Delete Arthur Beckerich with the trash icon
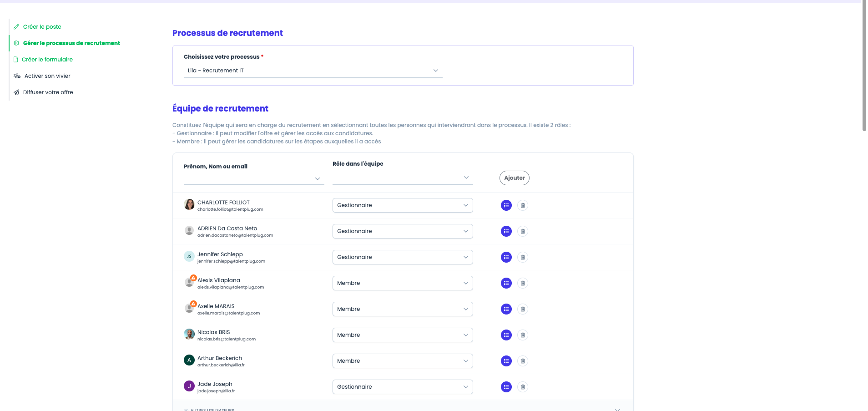Screen dimensions: 868x411 pos(523,361)
